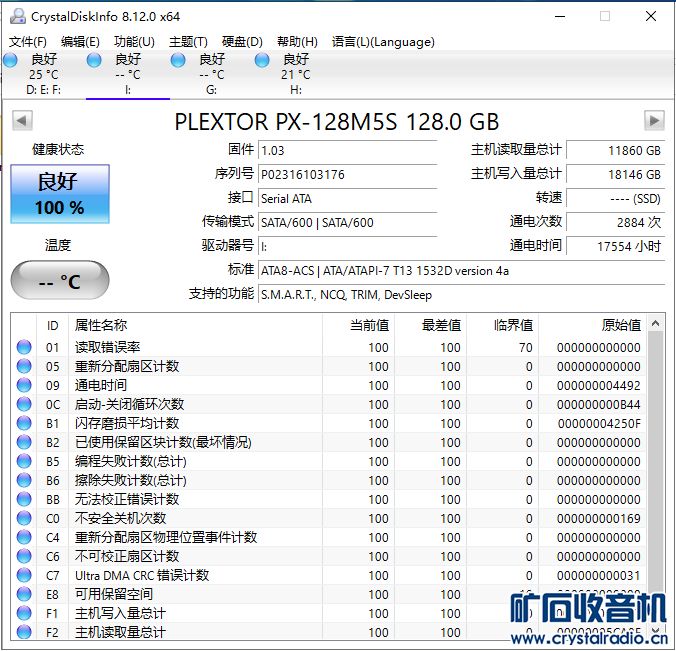The height and width of the screenshot is (651, 676).
Task: Click status icon for 01 读取错误率
Action: (24, 347)
